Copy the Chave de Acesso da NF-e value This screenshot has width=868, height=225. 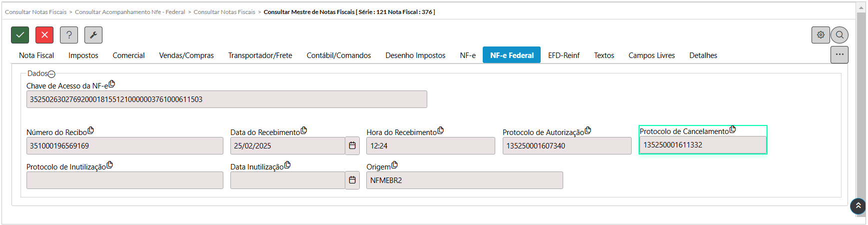click(112, 84)
